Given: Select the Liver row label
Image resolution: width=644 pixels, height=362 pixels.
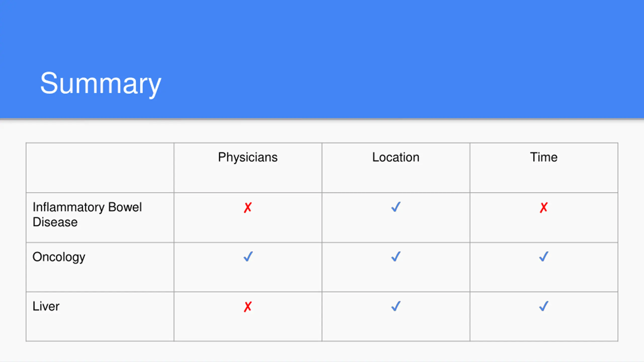Looking at the screenshot, I should pos(46,306).
